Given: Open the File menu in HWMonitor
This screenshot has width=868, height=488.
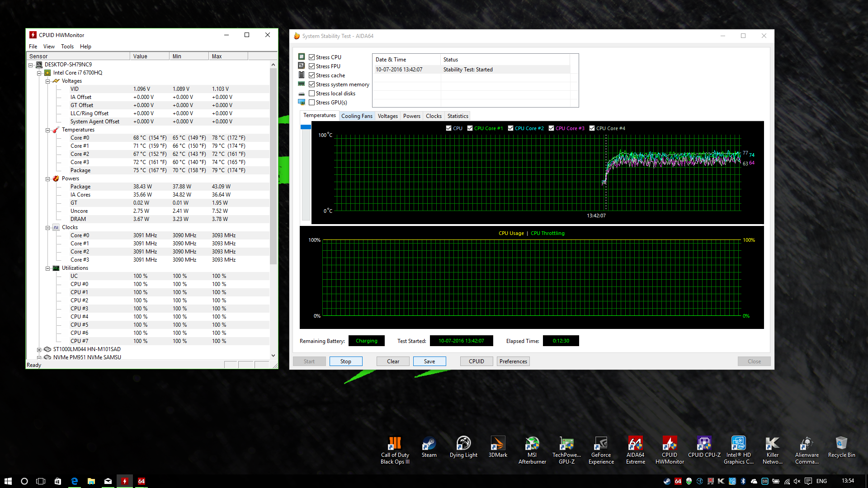Looking at the screenshot, I should click(33, 47).
